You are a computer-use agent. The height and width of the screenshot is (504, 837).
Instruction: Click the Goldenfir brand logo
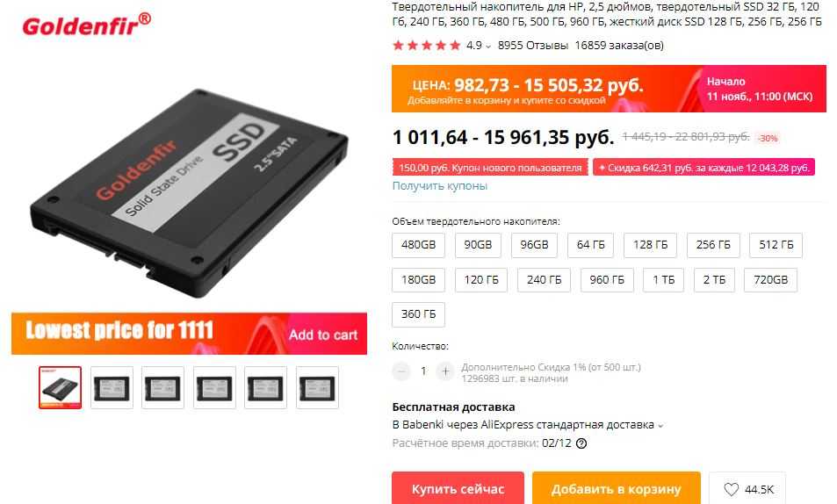pos(86,25)
